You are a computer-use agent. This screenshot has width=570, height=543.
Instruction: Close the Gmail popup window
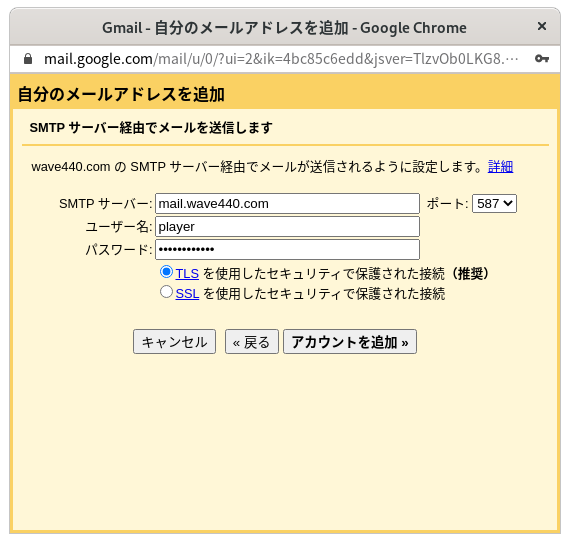point(542,26)
